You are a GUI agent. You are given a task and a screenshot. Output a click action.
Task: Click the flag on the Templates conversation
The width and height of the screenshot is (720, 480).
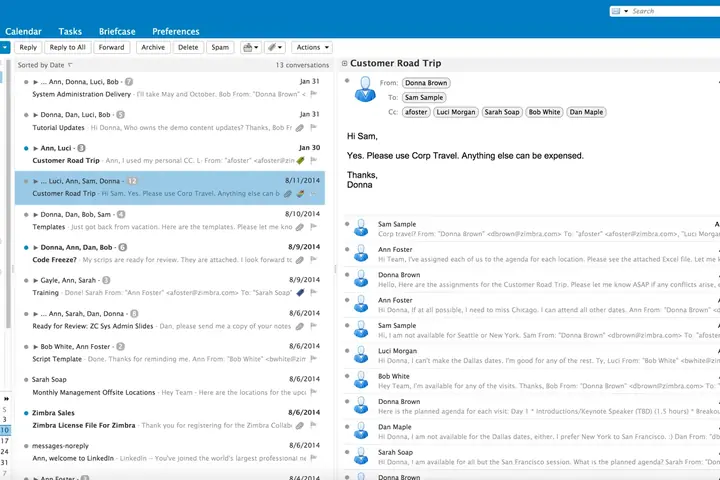click(x=314, y=226)
